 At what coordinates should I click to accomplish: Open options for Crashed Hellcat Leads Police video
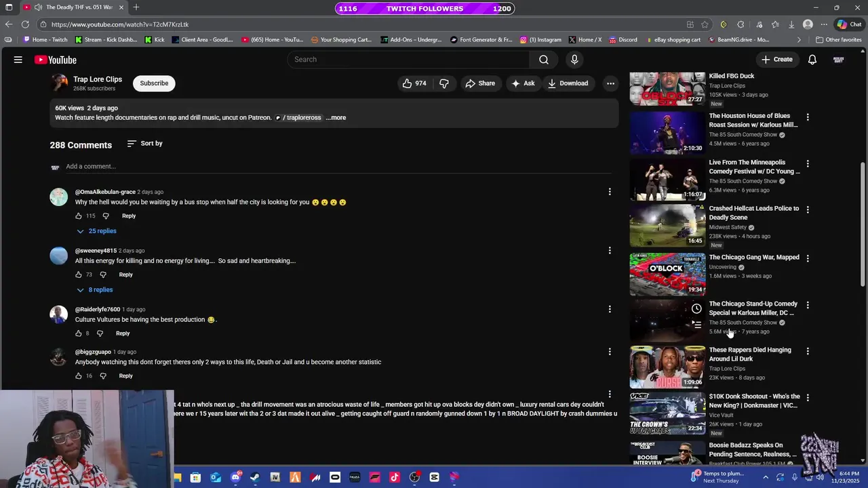click(807, 210)
